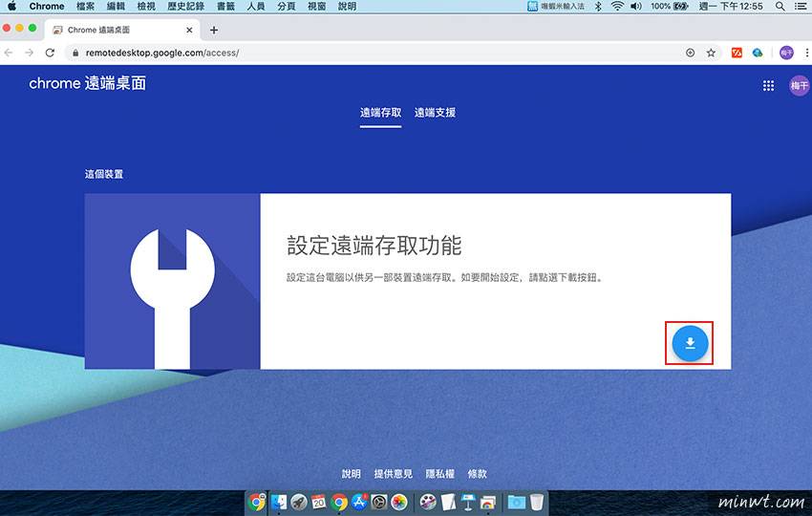Switch to the 遠端存取 tab
Viewport: 812px width, 516px height.
[x=380, y=113]
